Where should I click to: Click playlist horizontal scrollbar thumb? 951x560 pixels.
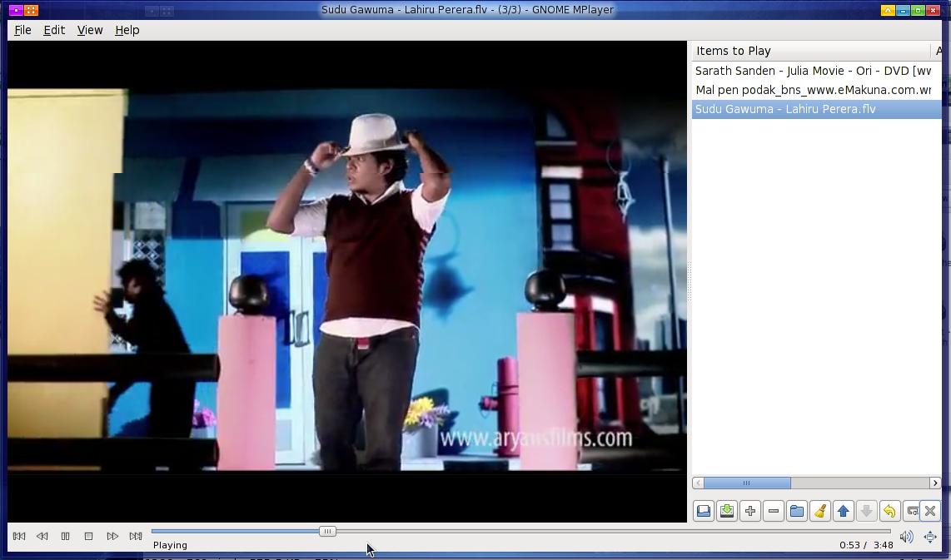[747, 483]
